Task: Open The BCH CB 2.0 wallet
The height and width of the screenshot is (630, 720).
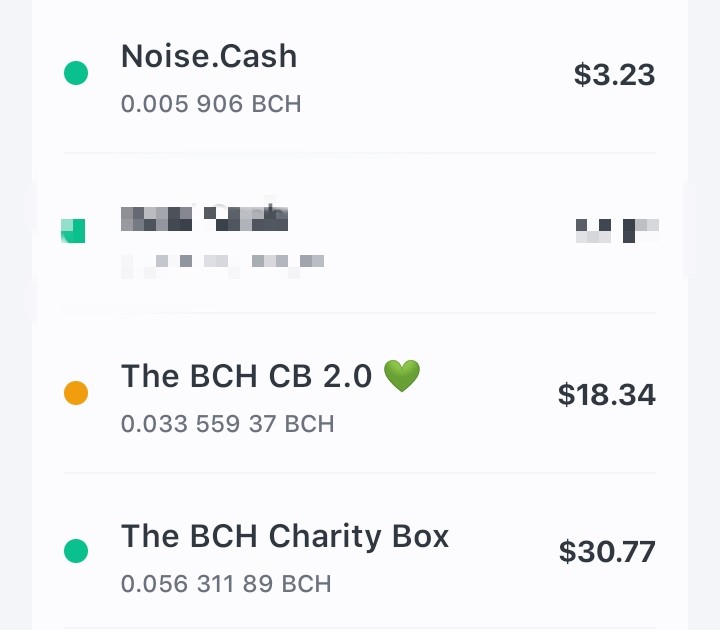Action: point(360,393)
